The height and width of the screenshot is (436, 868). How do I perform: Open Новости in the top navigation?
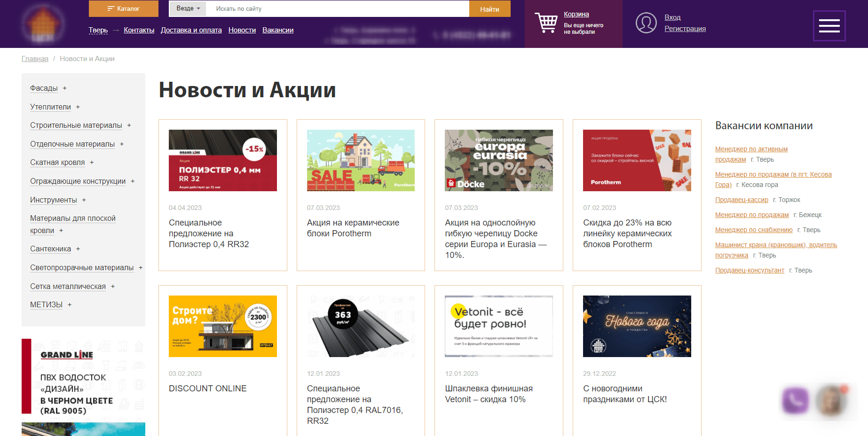[242, 30]
